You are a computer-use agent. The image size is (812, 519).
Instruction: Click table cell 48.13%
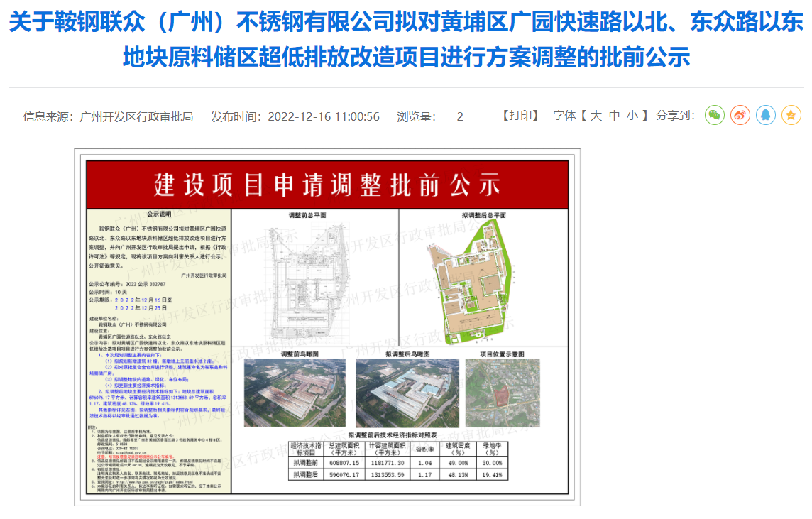[x=459, y=475]
